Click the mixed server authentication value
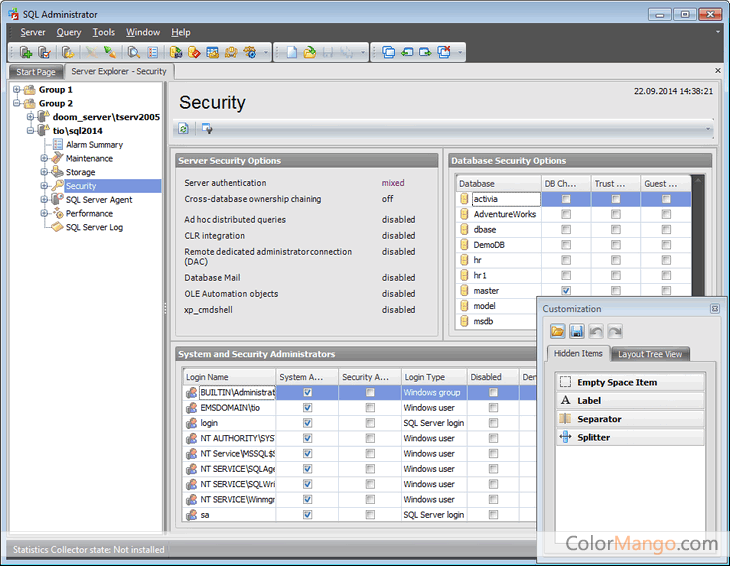The height and width of the screenshot is (566, 730). click(x=393, y=183)
